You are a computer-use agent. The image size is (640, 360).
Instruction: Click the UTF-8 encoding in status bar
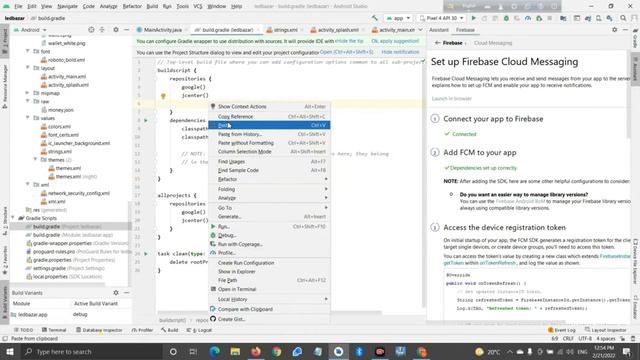585,338
